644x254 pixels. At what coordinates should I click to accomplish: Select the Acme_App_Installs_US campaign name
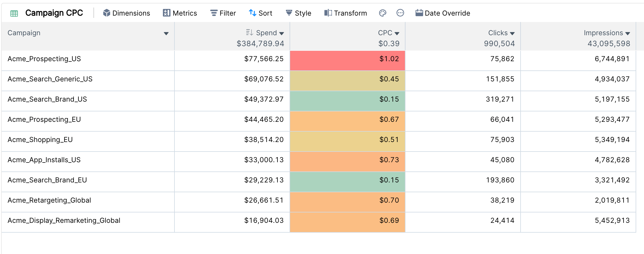[x=44, y=160]
